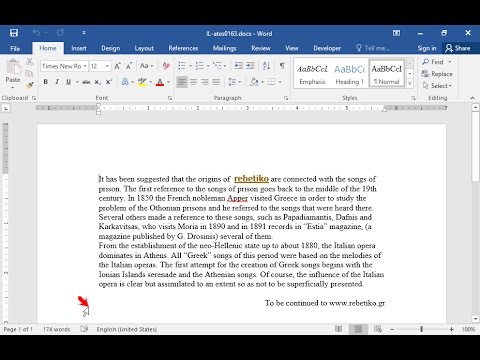Image resolution: width=480 pixels, height=360 pixels.
Task: Open the proofing status icon in status bar
Action: tap(84, 329)
